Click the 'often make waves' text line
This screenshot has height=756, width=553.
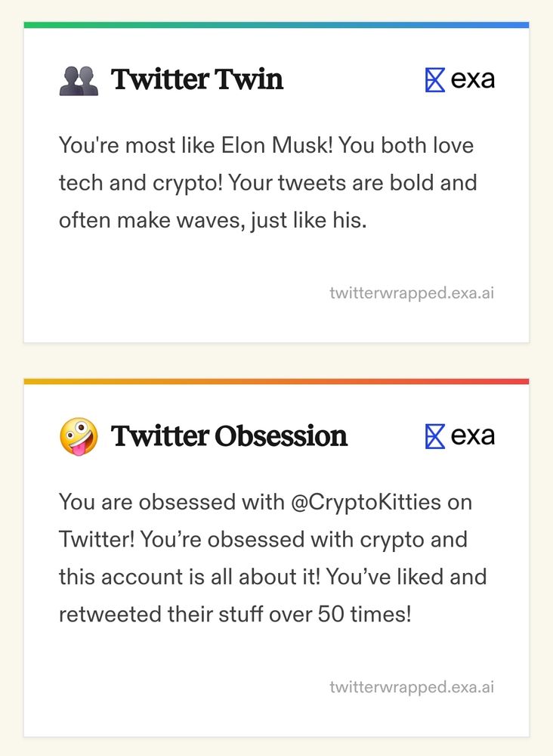213,222
